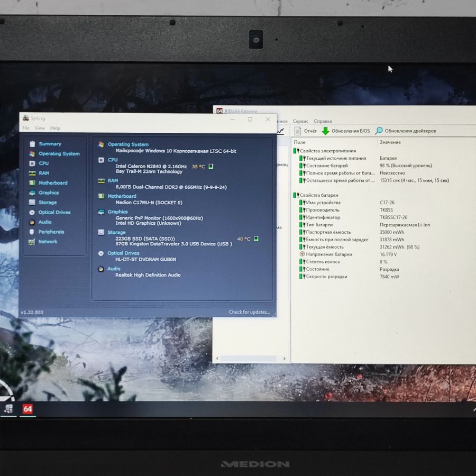Click the AIDA64 horizontal scrollbar right arrow
Screen dimensions: 476x476
point(284,359)
